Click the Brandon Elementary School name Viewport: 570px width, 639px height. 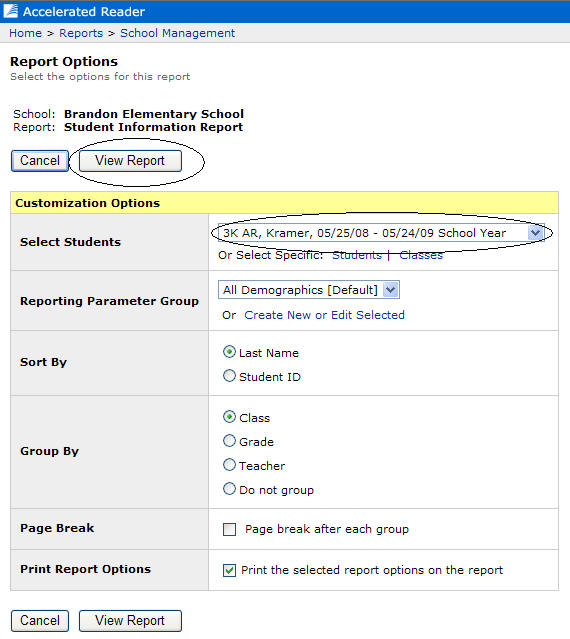click(x=154, y=114)
